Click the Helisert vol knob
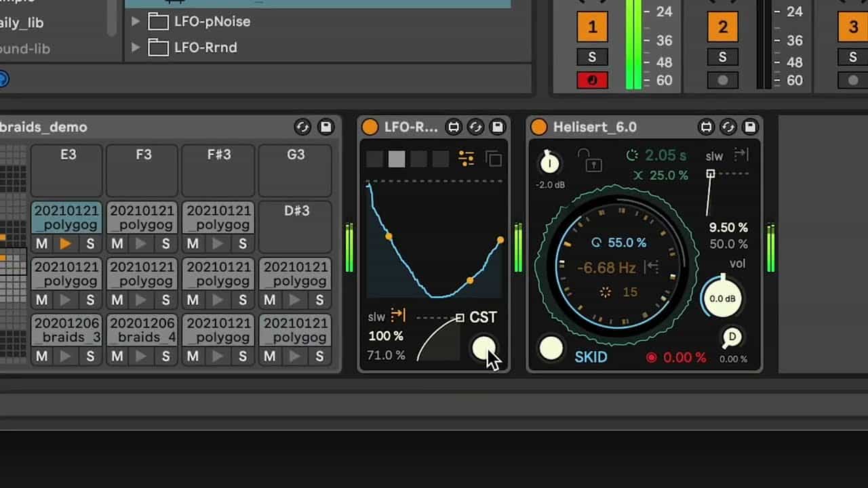 pos(722,298)
